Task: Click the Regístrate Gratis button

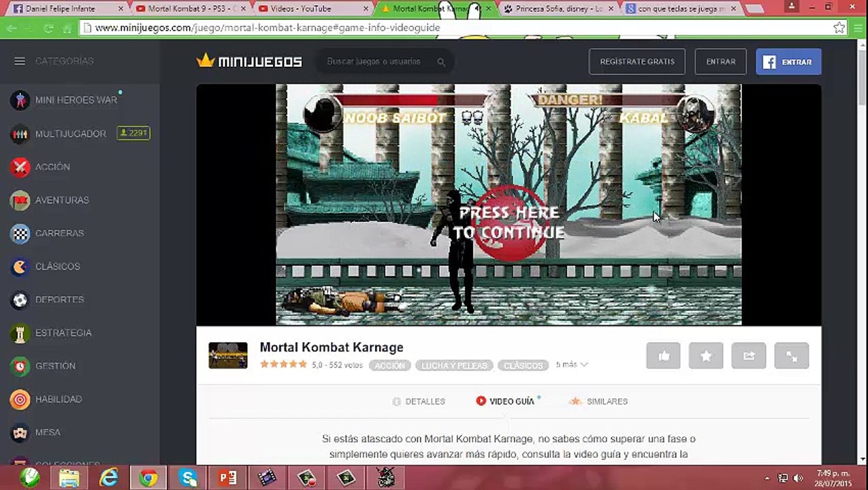Action: click(x=637, y=61)
